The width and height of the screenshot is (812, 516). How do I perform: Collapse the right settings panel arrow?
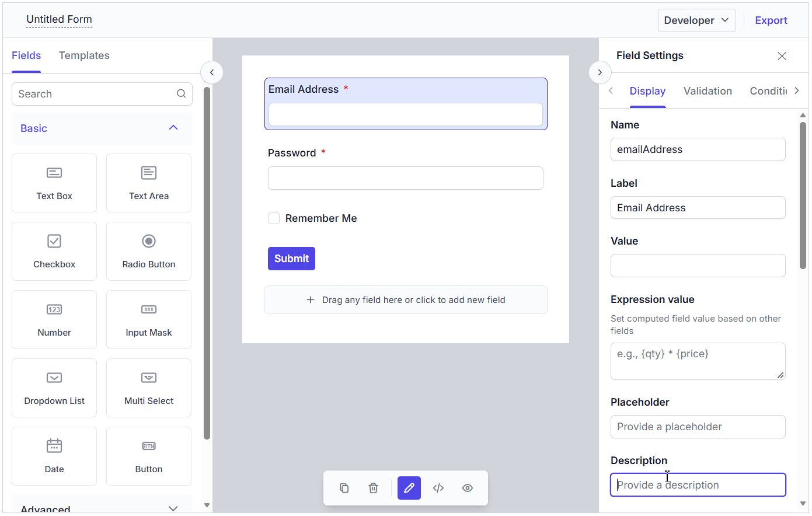[600, 72]
